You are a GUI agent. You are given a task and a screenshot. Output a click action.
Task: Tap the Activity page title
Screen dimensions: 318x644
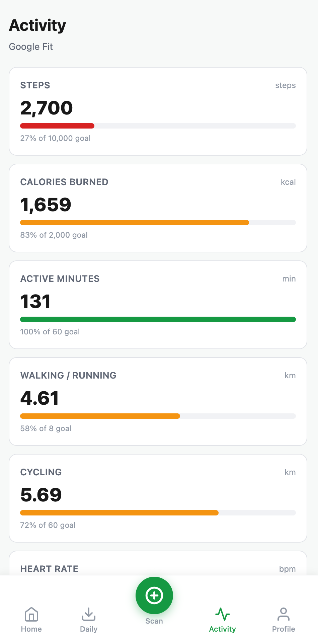click(x=37, y=25)
